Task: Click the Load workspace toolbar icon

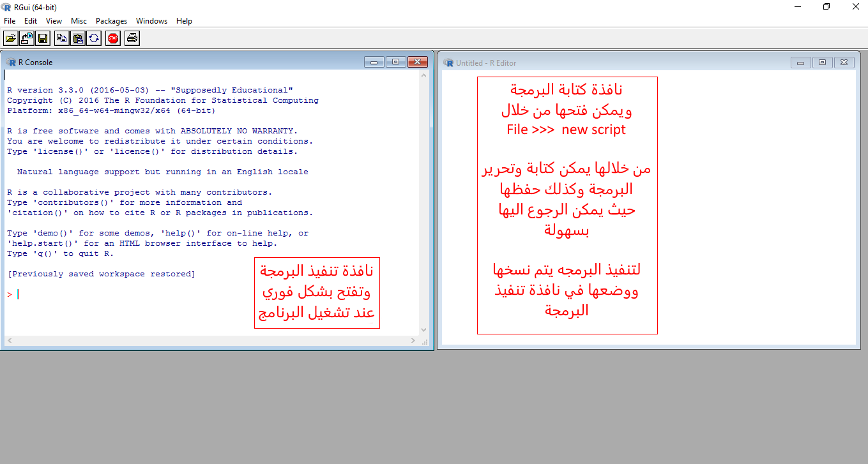Action: [x=27, y=38]
